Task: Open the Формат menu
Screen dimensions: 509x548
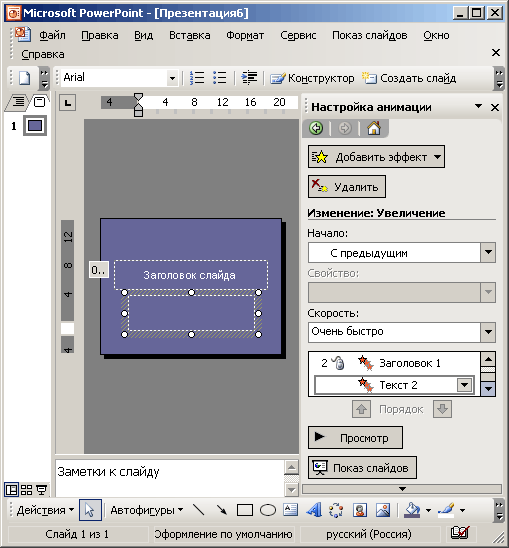Action: (245, 35)
